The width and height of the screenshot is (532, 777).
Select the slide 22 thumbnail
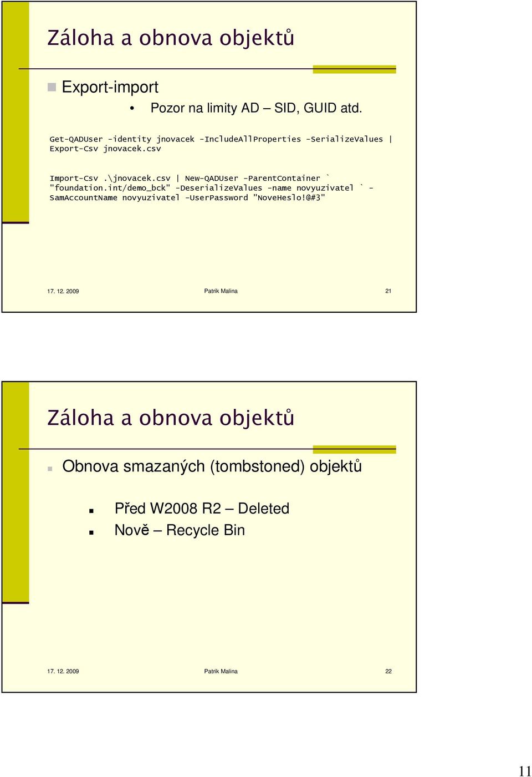click(x=209, y=537)
